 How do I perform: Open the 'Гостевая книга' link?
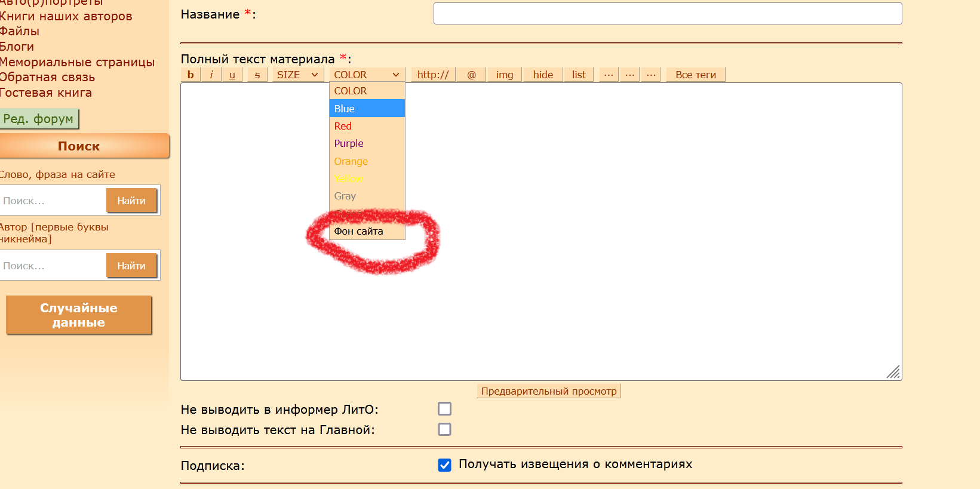click(46, 93)
